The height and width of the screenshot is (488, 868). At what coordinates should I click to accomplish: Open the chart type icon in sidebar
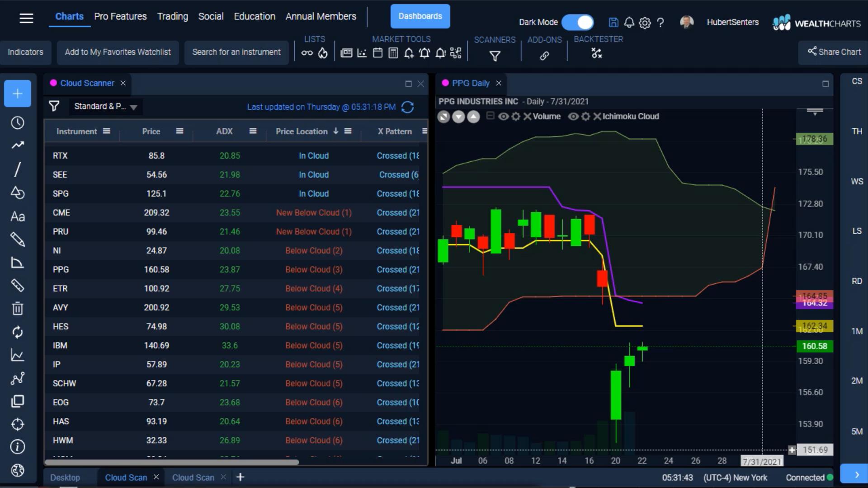click(x=18, y=355)
